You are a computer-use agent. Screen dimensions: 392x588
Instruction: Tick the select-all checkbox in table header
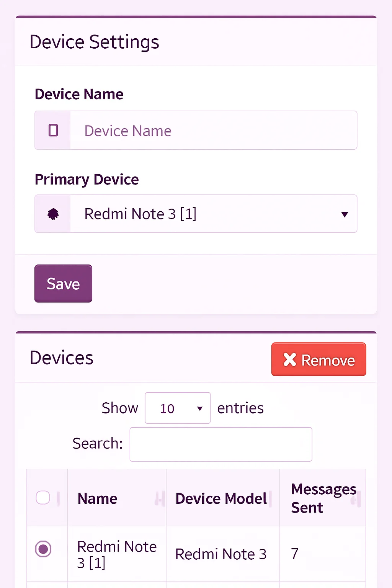coord(43,498)
